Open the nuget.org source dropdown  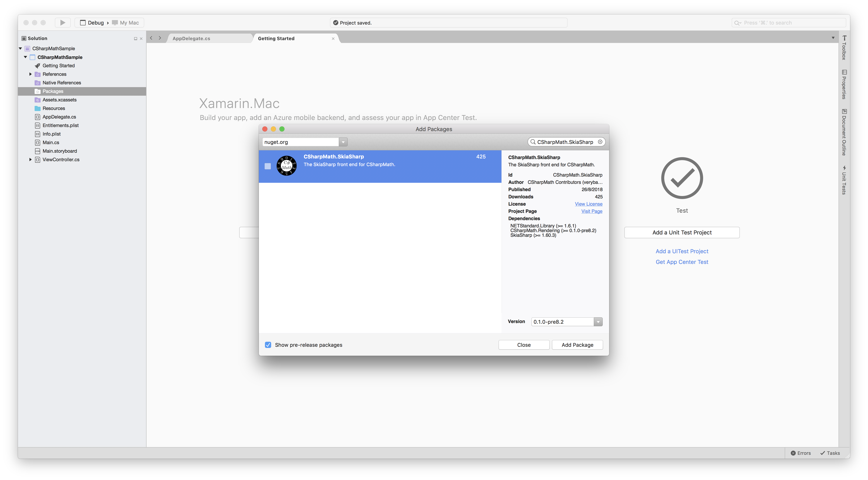tap(343, 142)
